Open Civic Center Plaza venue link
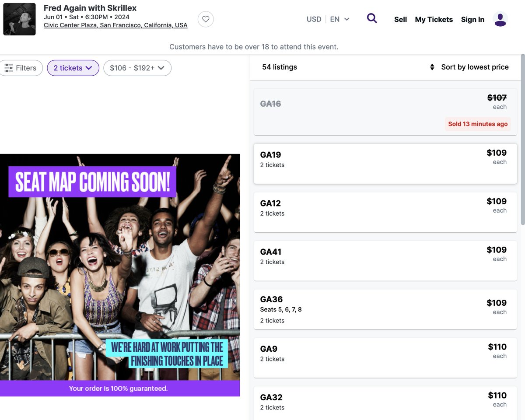 point(115,25)
